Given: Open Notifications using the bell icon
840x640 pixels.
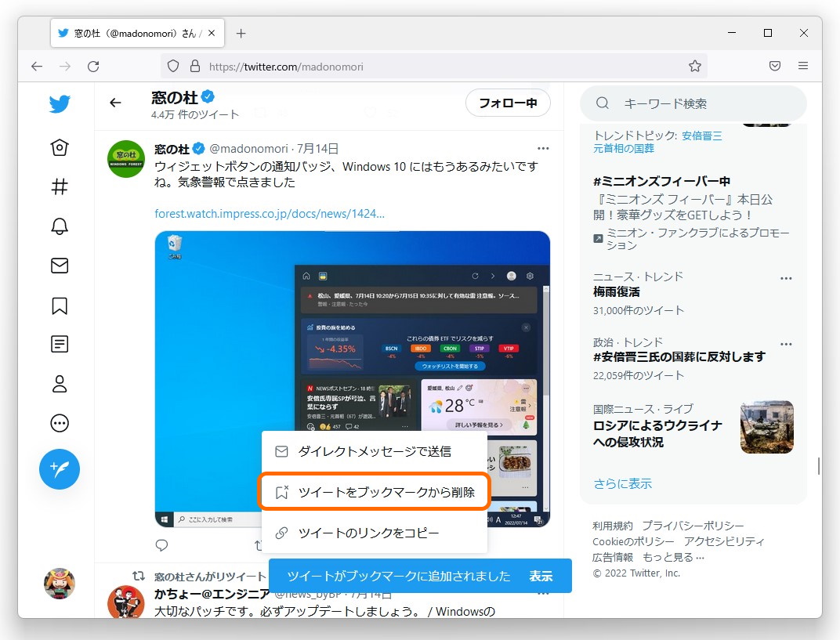Looking at the screenshot, I should tap(59, 226).
